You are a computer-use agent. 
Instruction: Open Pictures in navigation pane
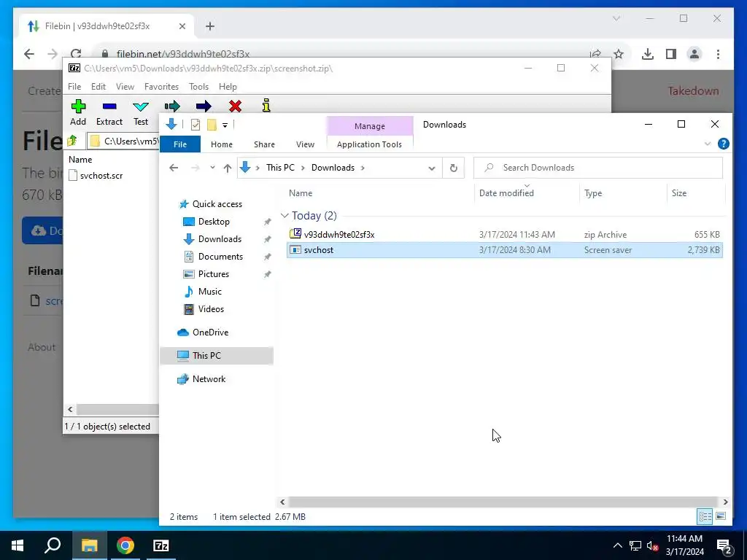[214, 274]
